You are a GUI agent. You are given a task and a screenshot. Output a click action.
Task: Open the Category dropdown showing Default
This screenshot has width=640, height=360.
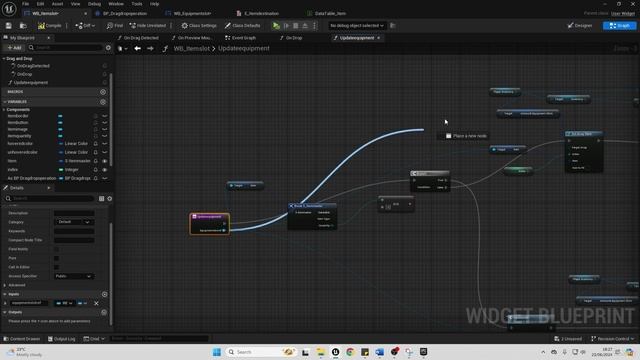74,222
